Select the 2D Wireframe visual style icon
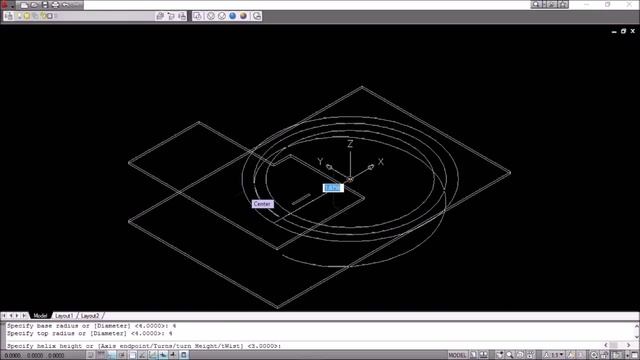The height and width of the screenshot is (360, 640). point(198,16)
